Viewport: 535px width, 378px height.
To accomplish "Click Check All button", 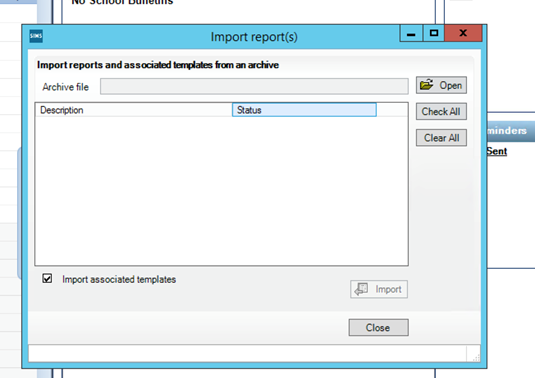I will click(441, 112).
